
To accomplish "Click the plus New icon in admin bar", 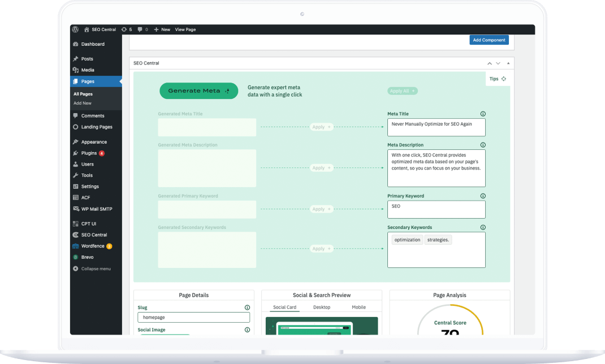I will point(156,29).
